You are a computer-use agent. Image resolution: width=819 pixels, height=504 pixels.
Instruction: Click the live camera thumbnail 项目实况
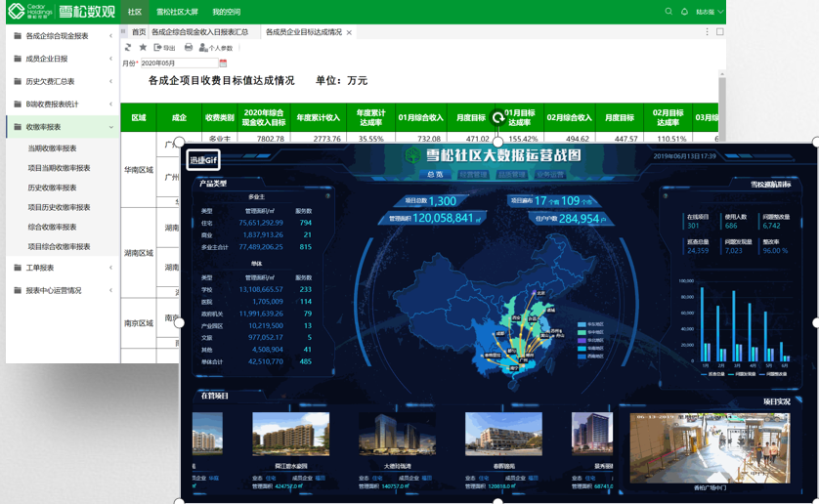pos(710,448)
